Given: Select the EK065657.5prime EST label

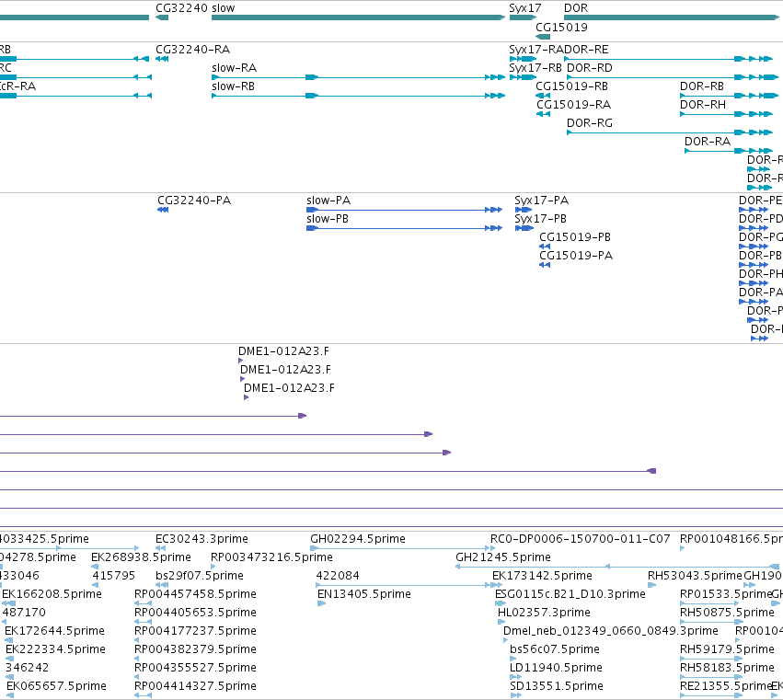Looking at the screenshot, I should pyautogui.click(x=56, y=686).
